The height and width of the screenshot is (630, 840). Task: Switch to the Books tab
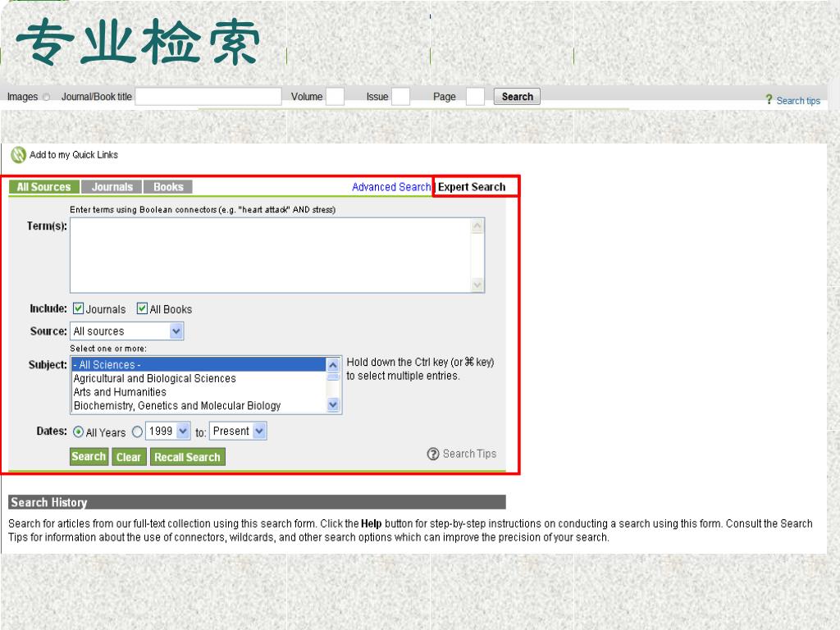(168, 187)
